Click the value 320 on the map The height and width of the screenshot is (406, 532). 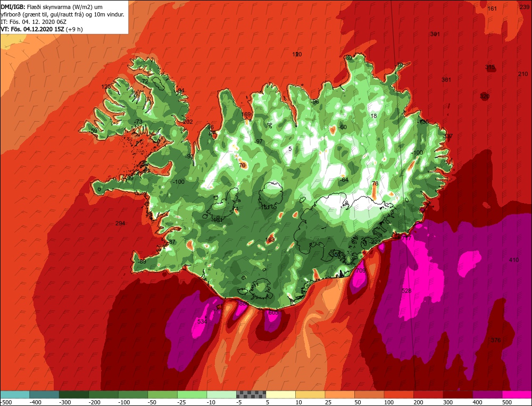(485, 96)
